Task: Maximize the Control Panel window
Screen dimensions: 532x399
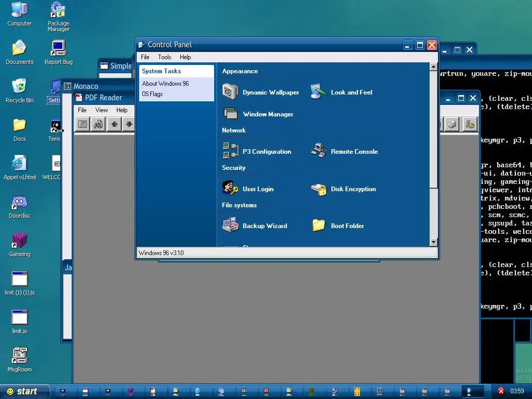Action: [420, 45]
